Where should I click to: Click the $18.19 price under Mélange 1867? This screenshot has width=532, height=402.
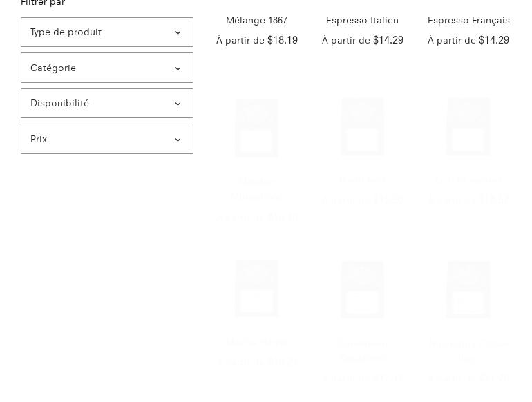[x=283, y=40]
